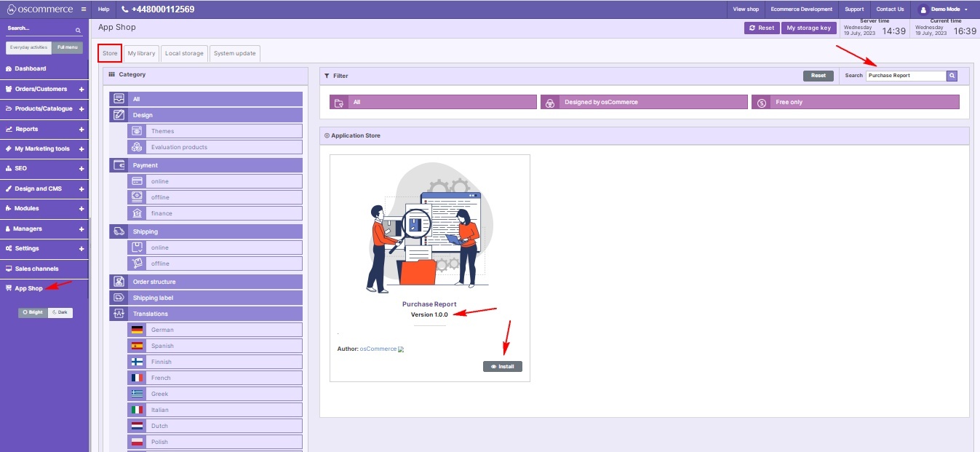Click the purple Reset button in header
The image size is (980, 452).
point(762,28)
